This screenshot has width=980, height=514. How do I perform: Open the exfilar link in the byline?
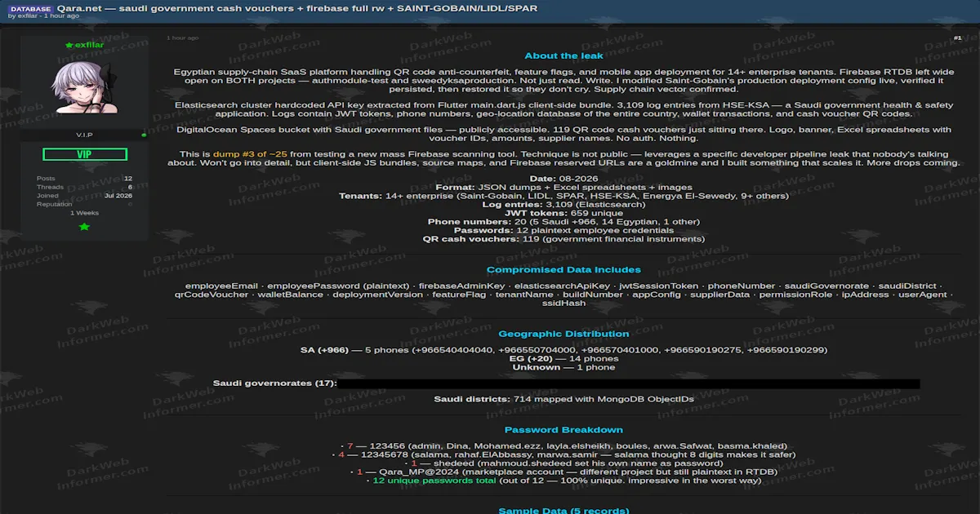click(x=27, y=16)
